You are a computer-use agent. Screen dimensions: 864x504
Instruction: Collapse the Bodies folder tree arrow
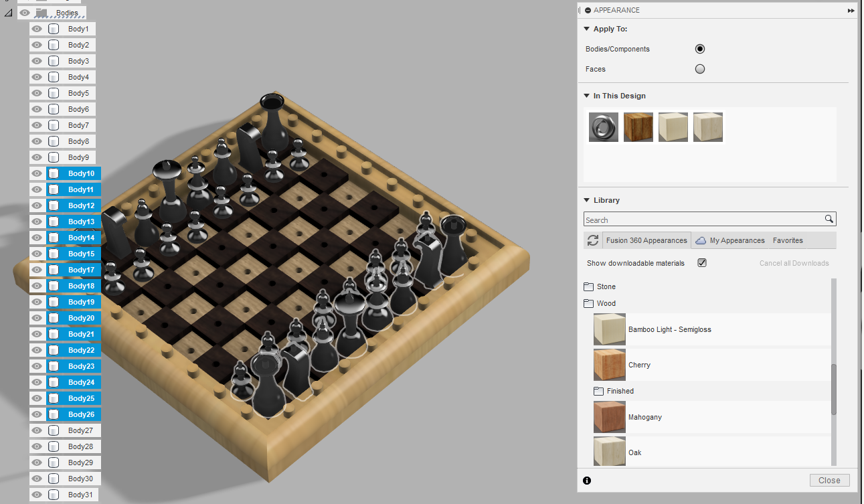8,13
